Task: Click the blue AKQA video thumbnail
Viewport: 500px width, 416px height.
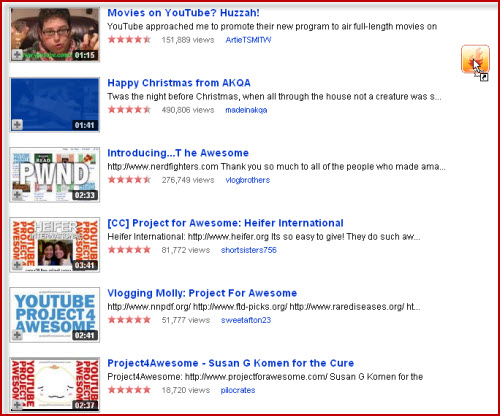Action: pos(55,105)
